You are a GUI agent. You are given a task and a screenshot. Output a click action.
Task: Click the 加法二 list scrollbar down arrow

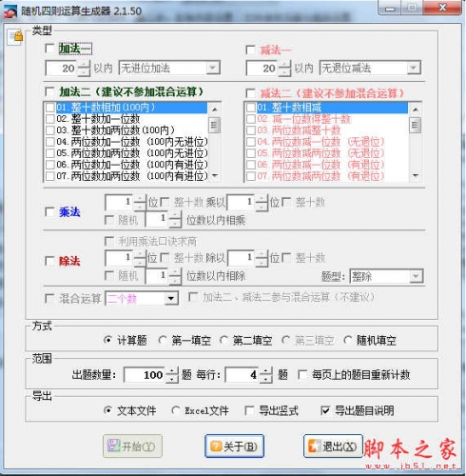point(215,175)
